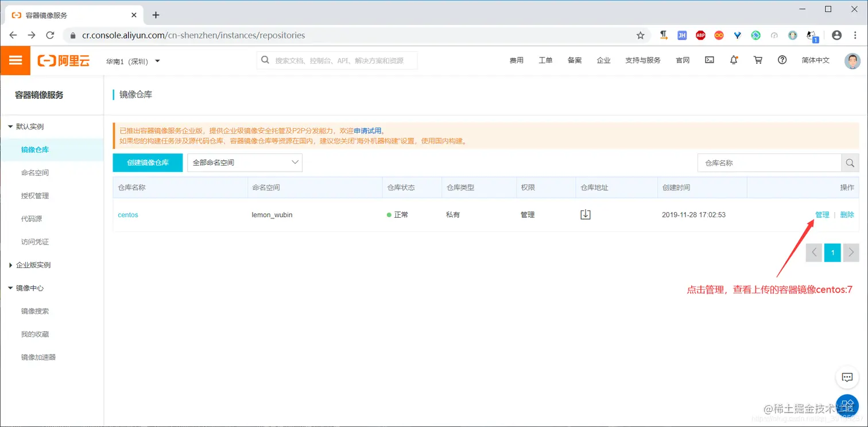Viewport: 868px width, 427px height.
Task: Click the 申请试用 link in banner
Action: point(367,131)
